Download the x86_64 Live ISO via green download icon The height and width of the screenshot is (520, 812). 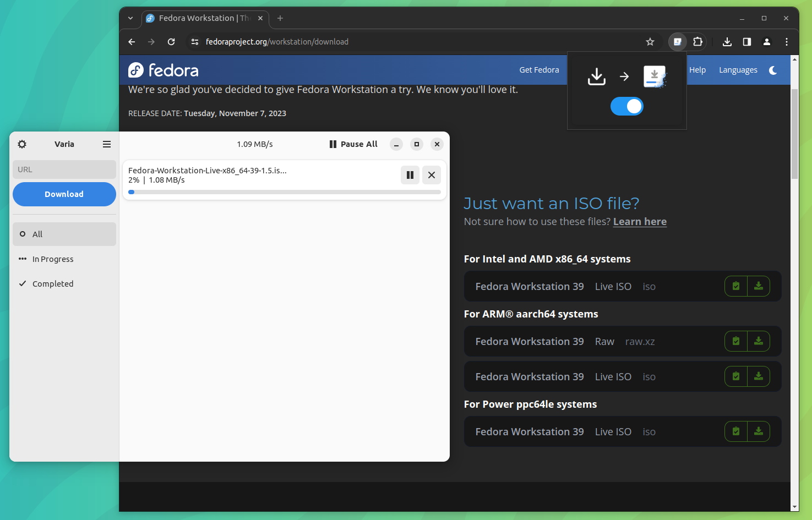click(759, 286)
